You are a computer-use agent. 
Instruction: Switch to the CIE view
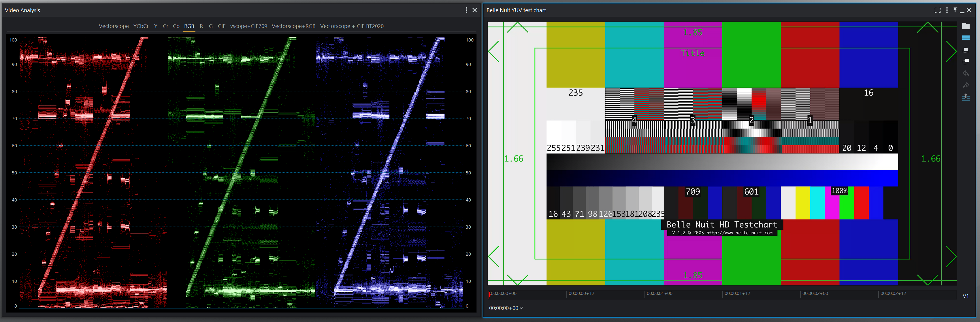pyautogui.click(x=222, y=26)
